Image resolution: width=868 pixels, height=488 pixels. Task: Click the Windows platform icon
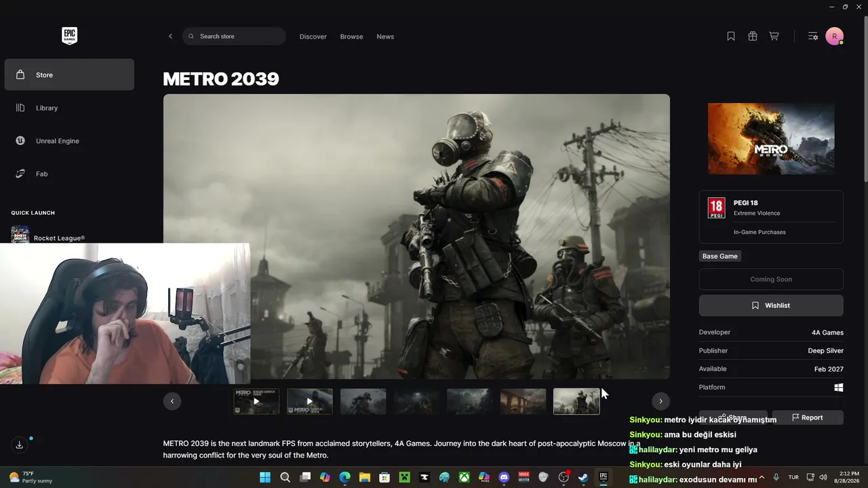[839, 387]
